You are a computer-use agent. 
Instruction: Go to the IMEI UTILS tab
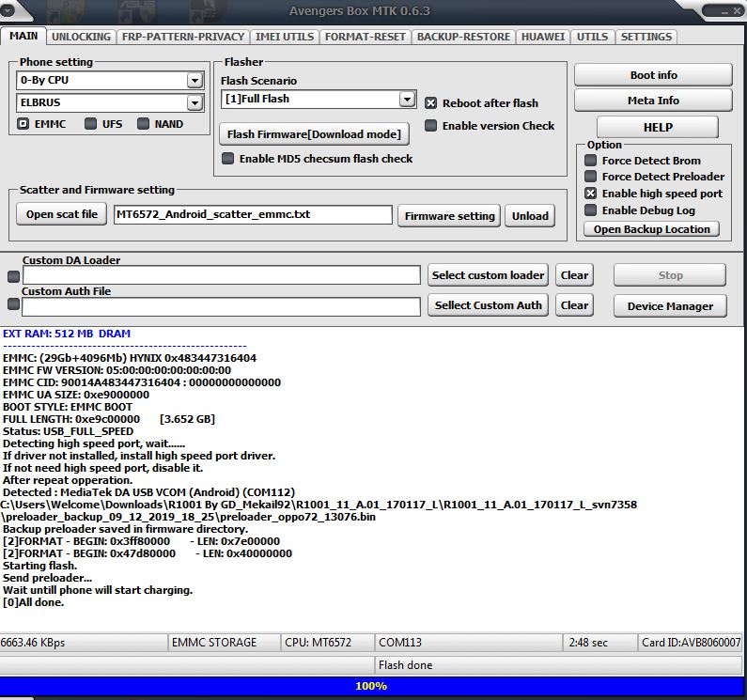[285, 37]
